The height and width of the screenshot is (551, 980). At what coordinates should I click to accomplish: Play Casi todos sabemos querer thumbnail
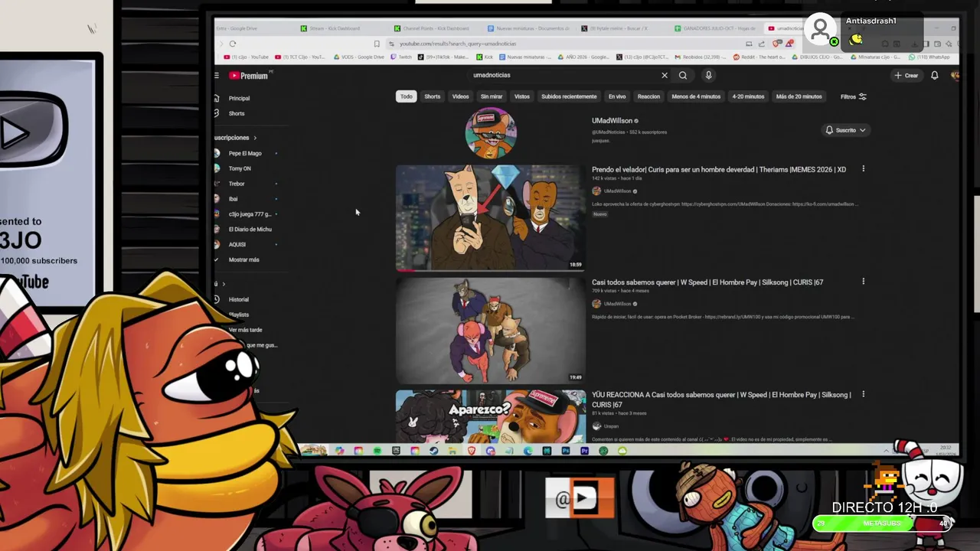click(x=490, y=330)
